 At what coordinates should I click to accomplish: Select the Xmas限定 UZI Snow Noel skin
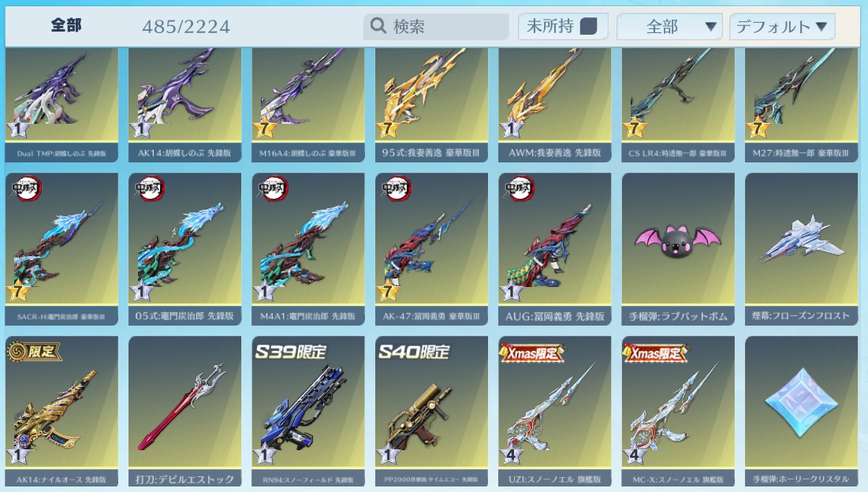[555, 412]
